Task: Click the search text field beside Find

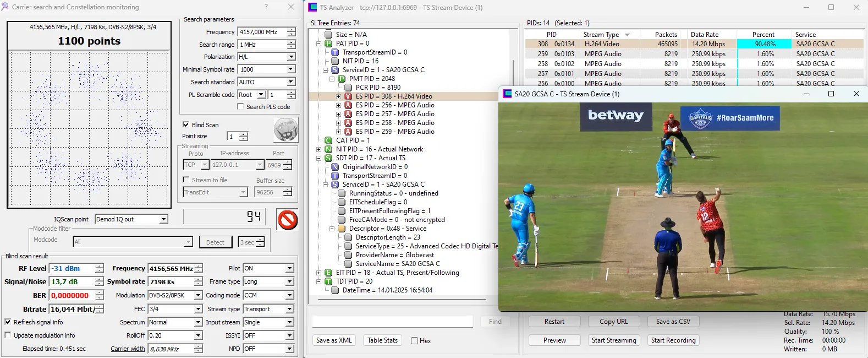Action: point(392,322)
